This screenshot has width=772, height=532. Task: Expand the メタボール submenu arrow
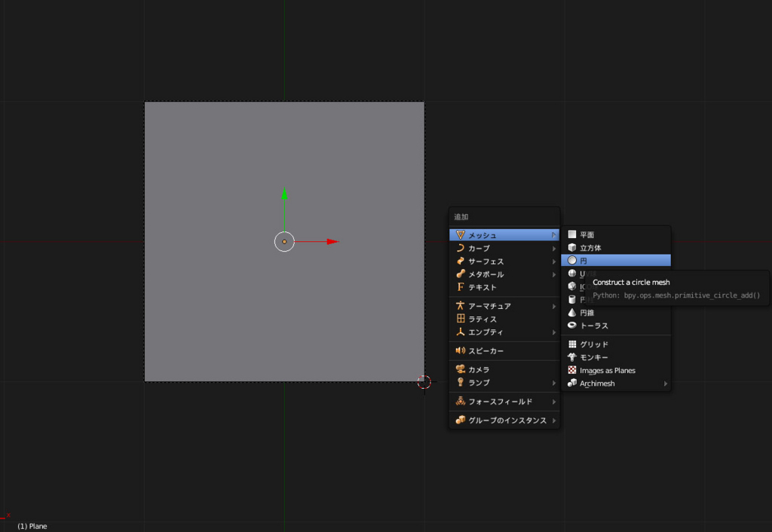click(x=554, y=274)
